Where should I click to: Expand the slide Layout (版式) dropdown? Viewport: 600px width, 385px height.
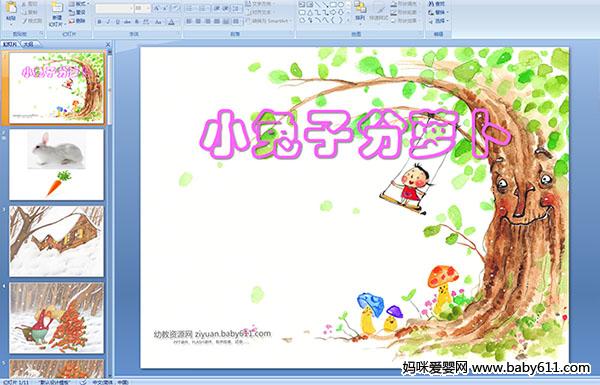[x=79, y=4]
